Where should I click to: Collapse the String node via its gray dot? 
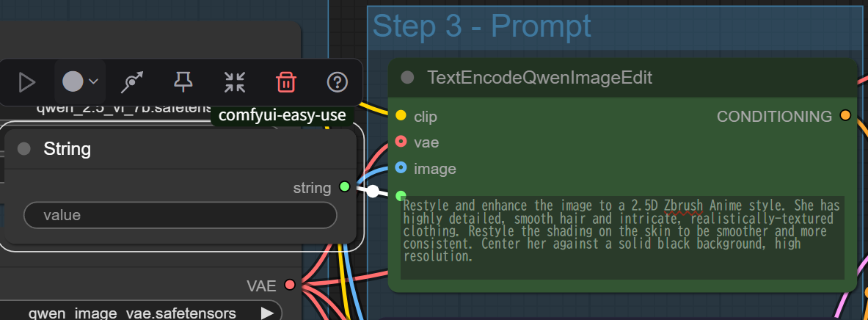[x=23, y=148]
